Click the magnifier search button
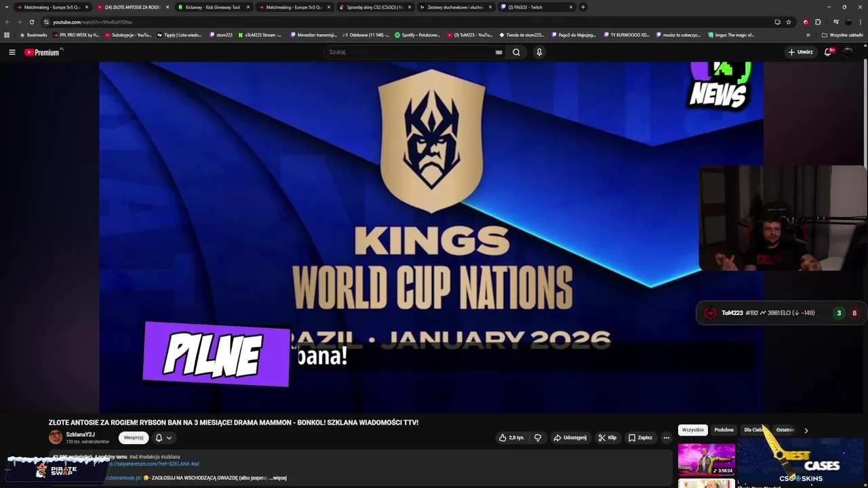Screen dimensions: 868x488 click(x=516, y=52)
